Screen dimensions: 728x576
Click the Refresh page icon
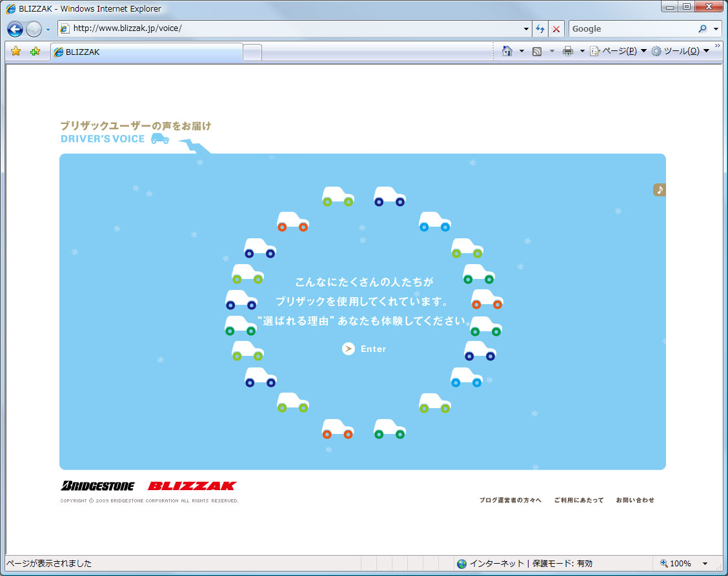[x=540, y=29]
